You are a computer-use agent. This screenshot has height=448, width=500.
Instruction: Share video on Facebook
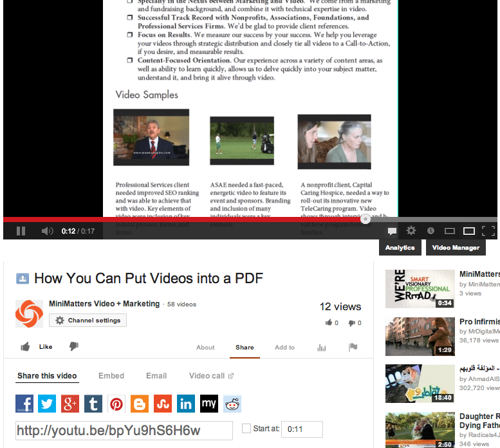click(x=24, y=404)
